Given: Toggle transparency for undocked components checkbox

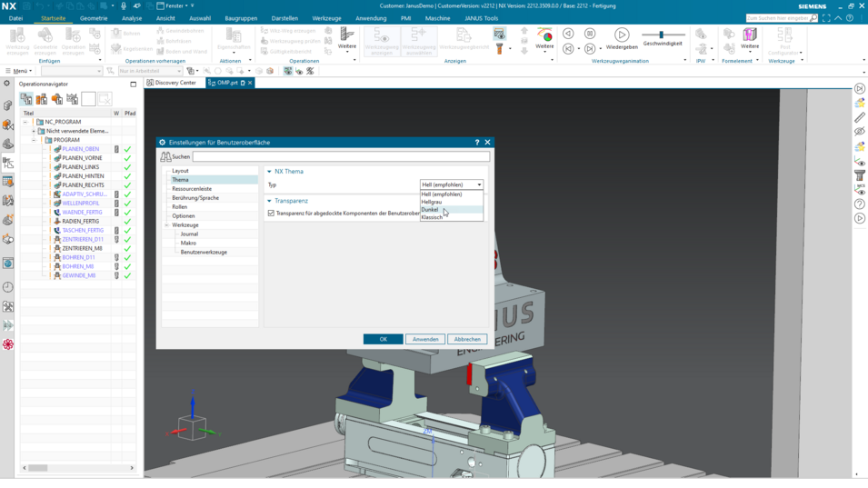Looking at the screenshot, I should point(271,213).
